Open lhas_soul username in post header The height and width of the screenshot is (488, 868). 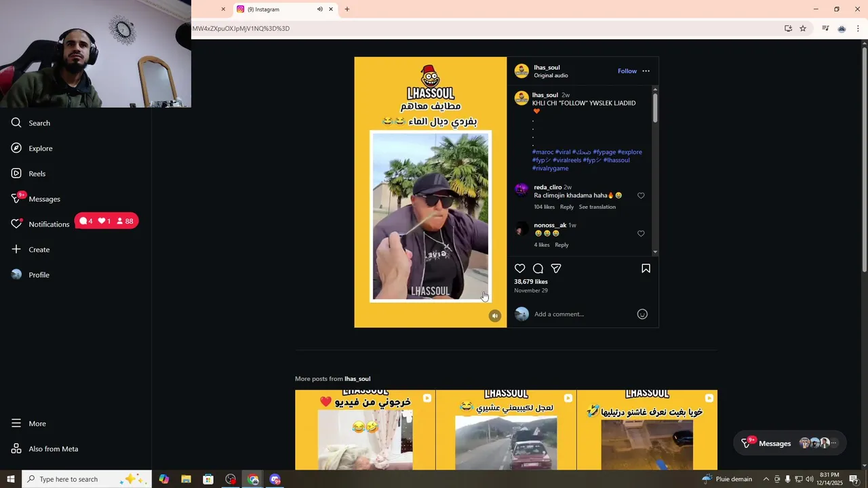[547, 67]
